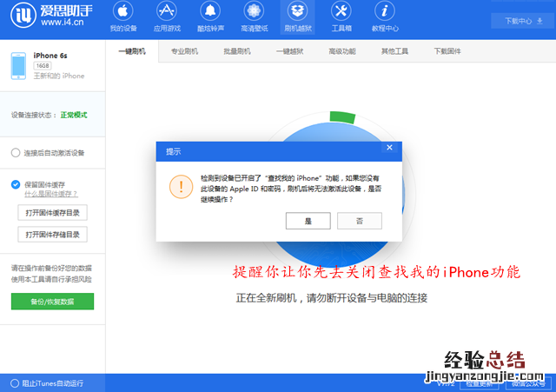
Task: Switch to the 其他工具 tab
Action: tap(394, 51)
